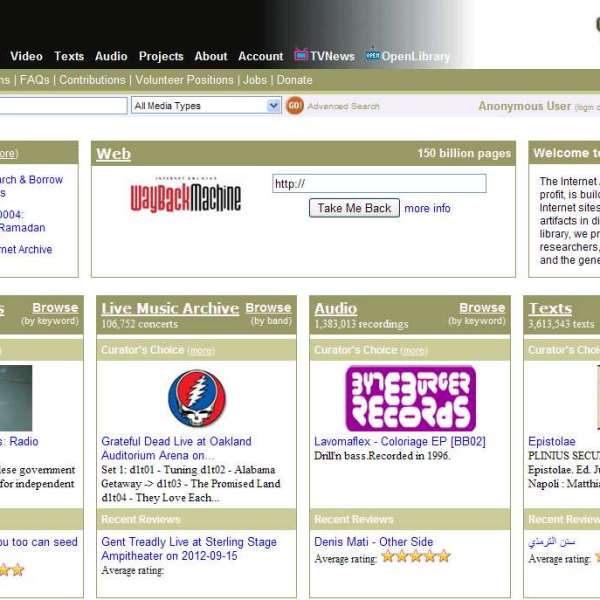
Task: Click into the http:// Wayback URL field
Action: 379,184
